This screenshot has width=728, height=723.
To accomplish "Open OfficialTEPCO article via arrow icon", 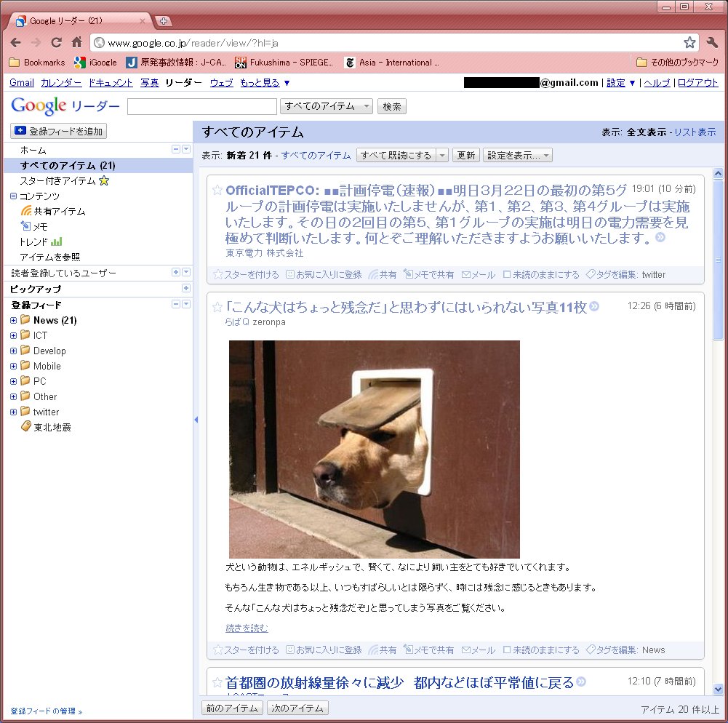I will tap(660, 237).
